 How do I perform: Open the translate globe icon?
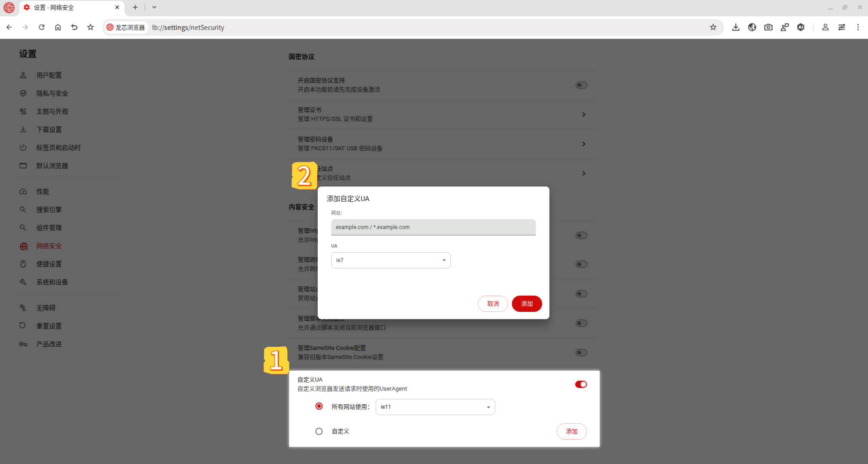(752, 27)
